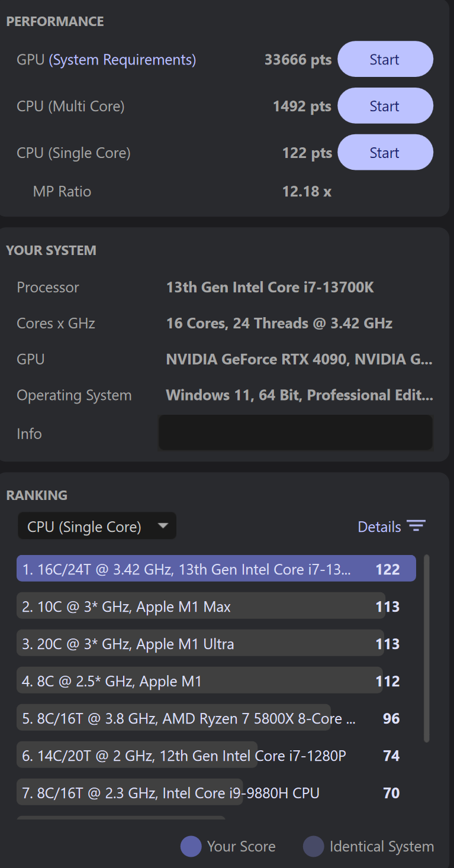The width and height of the screenshot is (454, 868).
Task: Click the truncated GPU name text
Action: [300, 359]
